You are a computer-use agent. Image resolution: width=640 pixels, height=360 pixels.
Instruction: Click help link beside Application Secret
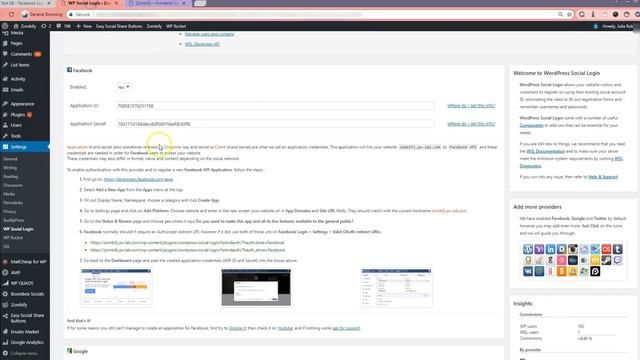[471, 124]
